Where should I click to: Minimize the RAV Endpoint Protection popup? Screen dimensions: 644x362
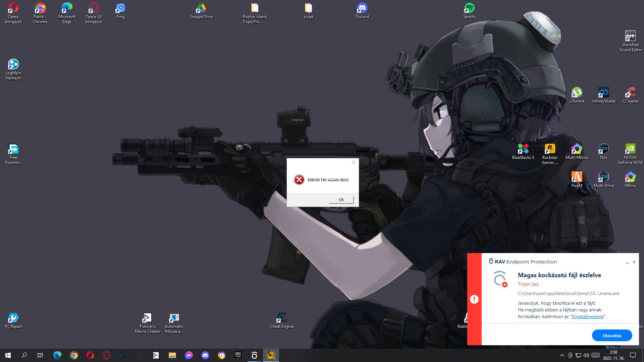point(627,262)
